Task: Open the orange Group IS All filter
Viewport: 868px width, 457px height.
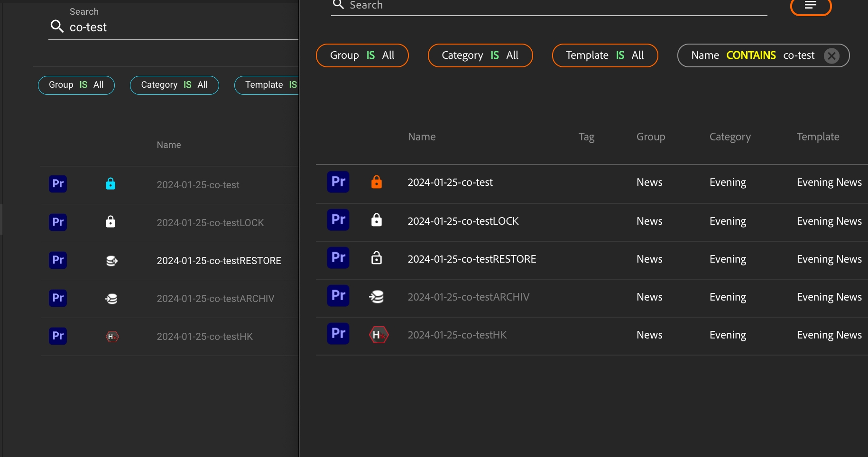Action: pos(362,55)
